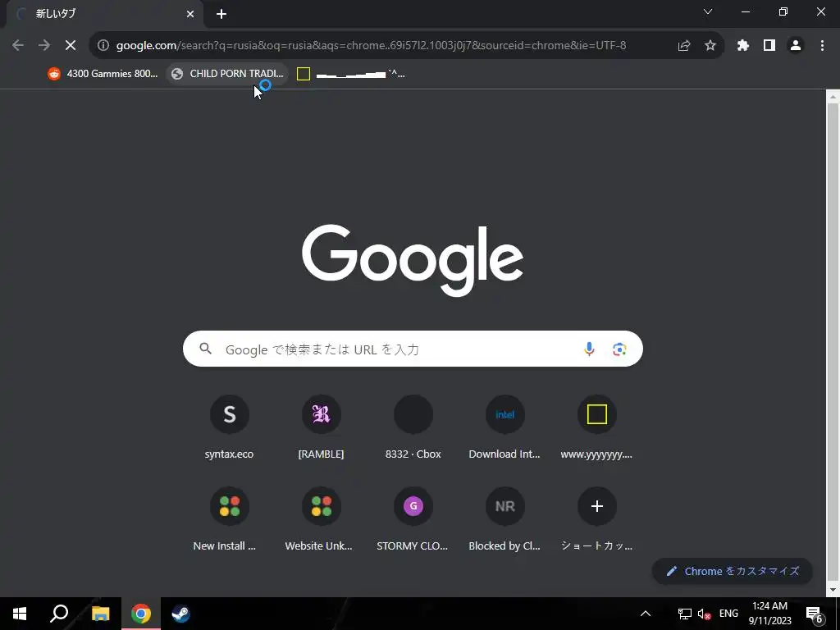Click the URL in the address bar
The image size is (840, 630).
tap(371, 46)
